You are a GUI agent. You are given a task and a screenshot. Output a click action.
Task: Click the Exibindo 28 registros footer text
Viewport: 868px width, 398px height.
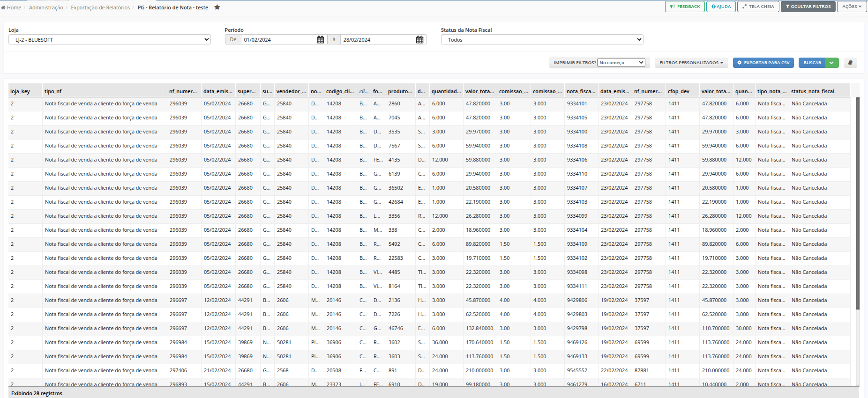pyautogui.click(x=37, y=393)
